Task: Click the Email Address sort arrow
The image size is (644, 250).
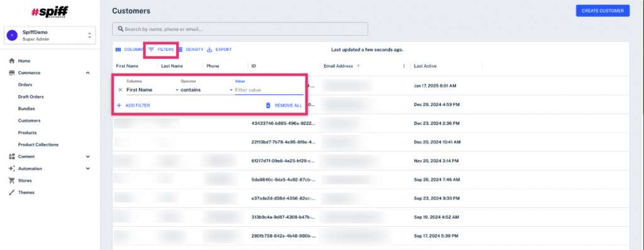Action: click(x=358, y=66)
